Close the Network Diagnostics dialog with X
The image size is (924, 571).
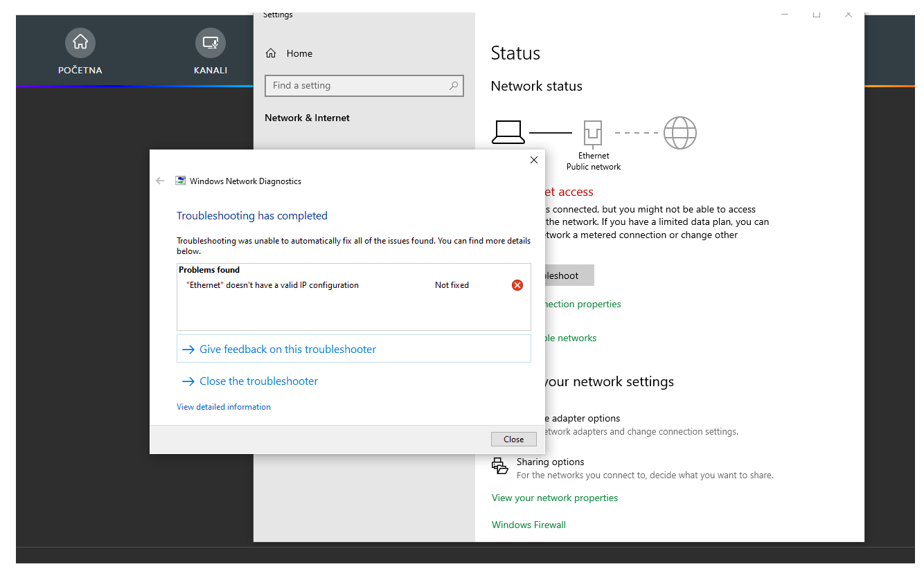coord(533,160)
